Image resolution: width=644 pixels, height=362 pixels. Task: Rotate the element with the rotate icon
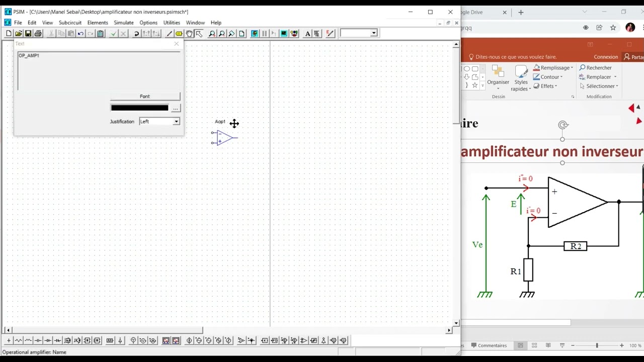(136, 33)
